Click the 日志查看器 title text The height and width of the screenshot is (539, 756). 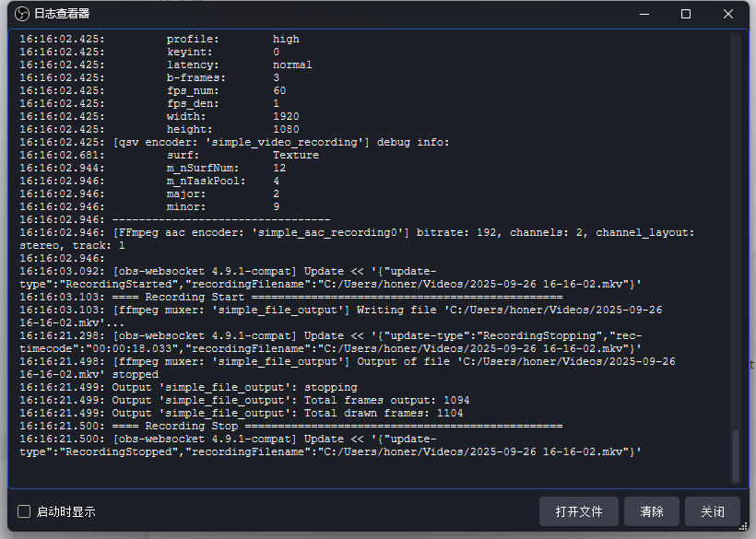click(x=62, y=14)
